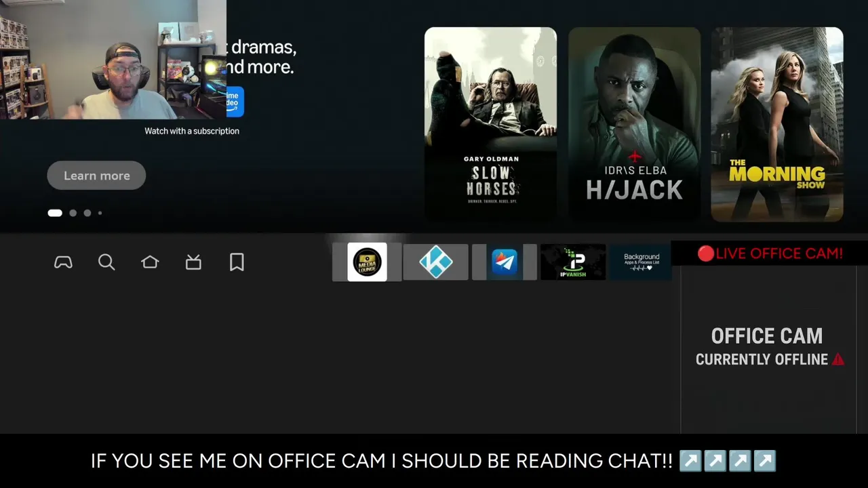Image resolution: width=868 pixels, height=488 pixels.
Task: Click the OFFICE CAM offline panel
Action: tap(769, 348)
